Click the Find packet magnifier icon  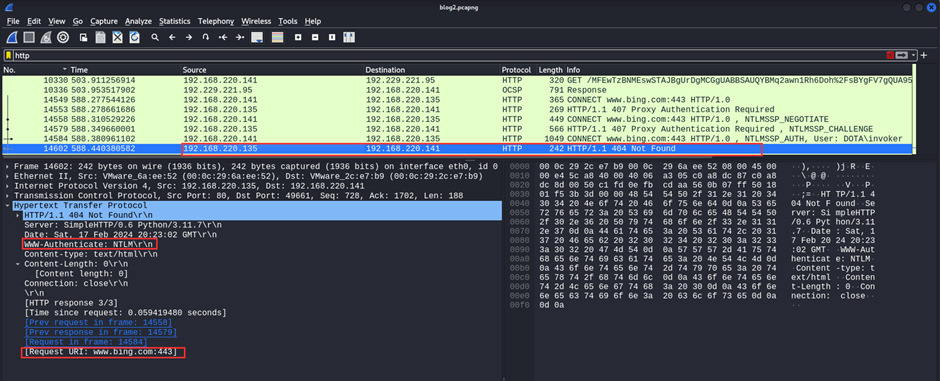(155, 37)
